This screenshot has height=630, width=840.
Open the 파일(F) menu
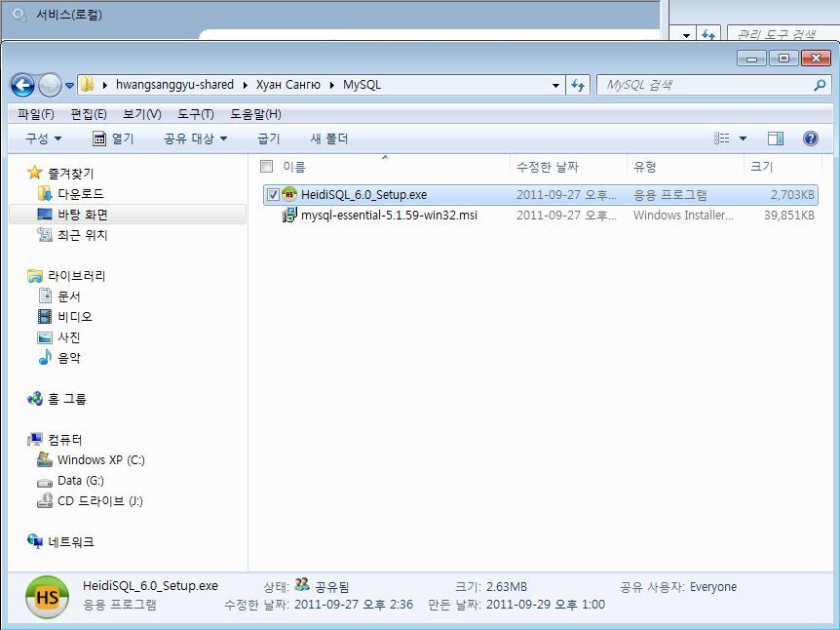35,114
